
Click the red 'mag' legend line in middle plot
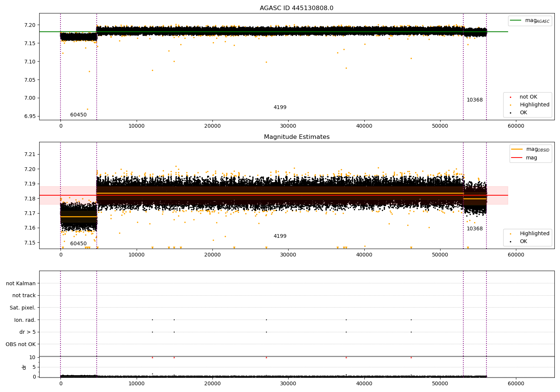tap(517, 158)
